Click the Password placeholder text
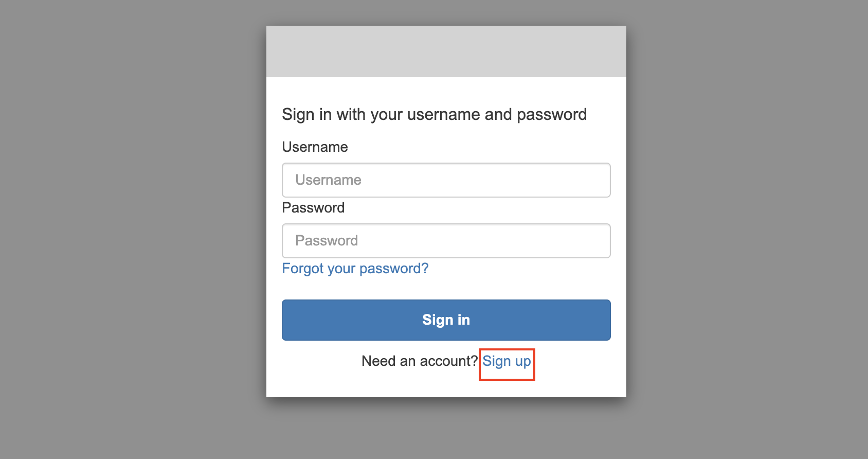Image resolution: width=868 pixels, height=459 pixels. coord(327,241)
